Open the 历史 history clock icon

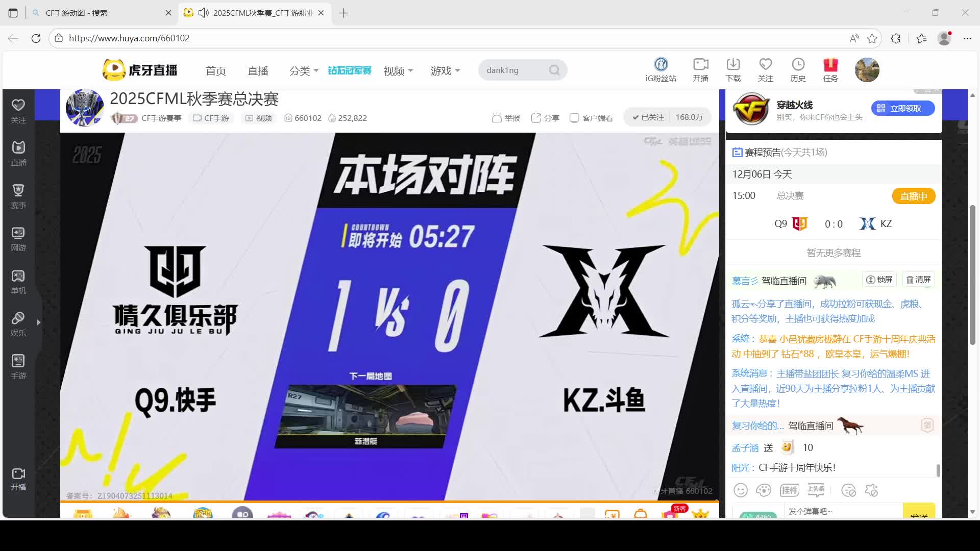pyautogui.click(x=798, y=65)
